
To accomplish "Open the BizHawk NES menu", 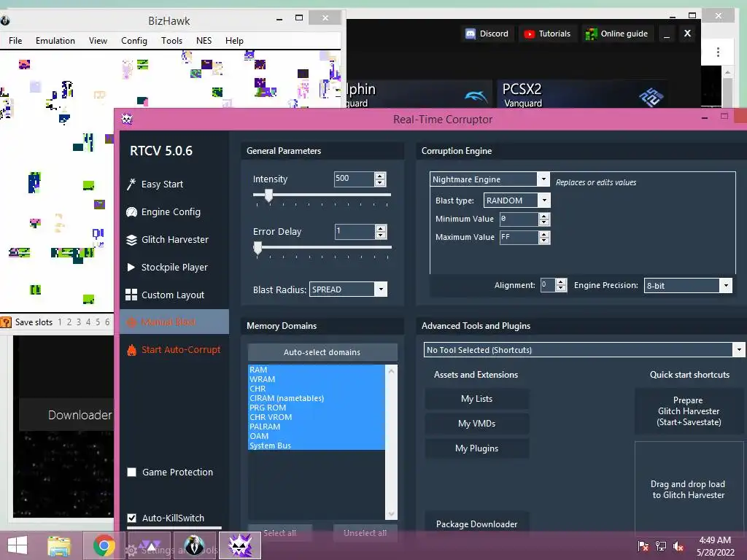I will tap(204, 41).
